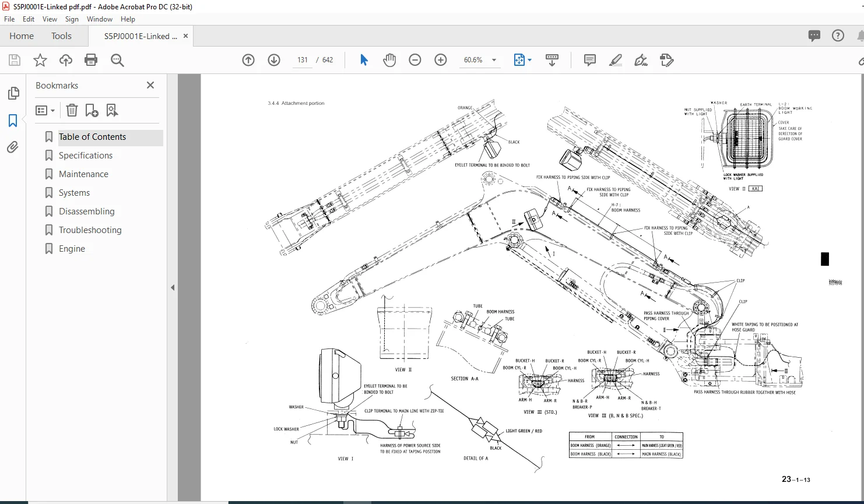Zoom in with the plus icon
The width and height of the screenshot is (864, 504).
click(441, 60)
